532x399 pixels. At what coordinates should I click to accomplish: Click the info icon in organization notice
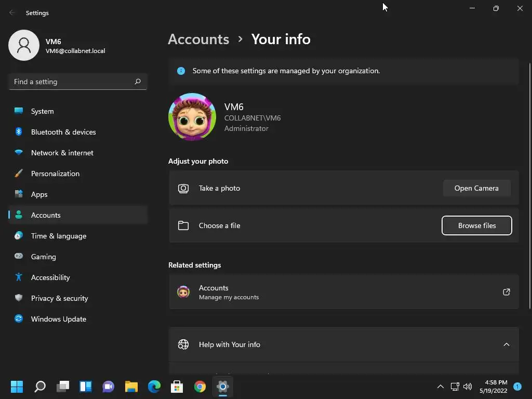[181, 71]
